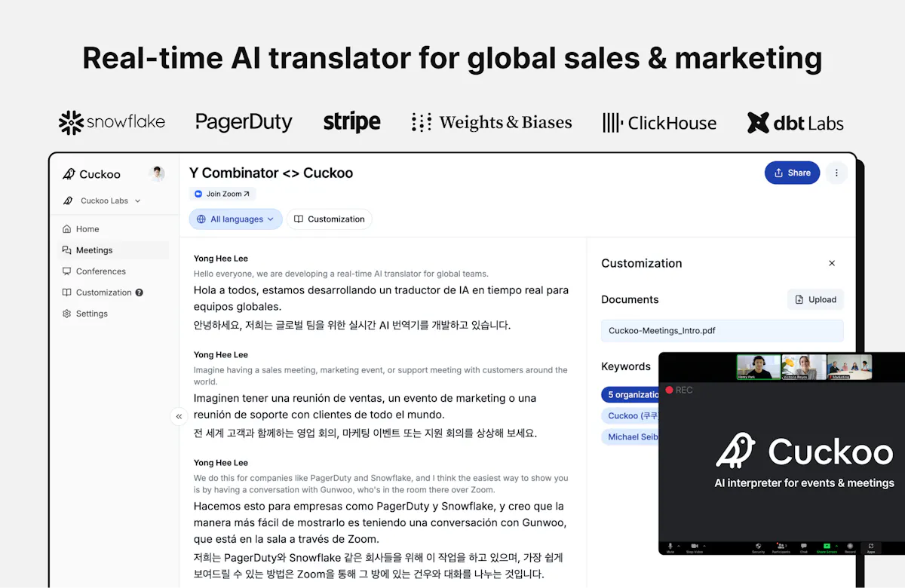The image size is (905, 588).
Task: Expand audio options caret beside Mute
Action: click(x=678, y=545)
